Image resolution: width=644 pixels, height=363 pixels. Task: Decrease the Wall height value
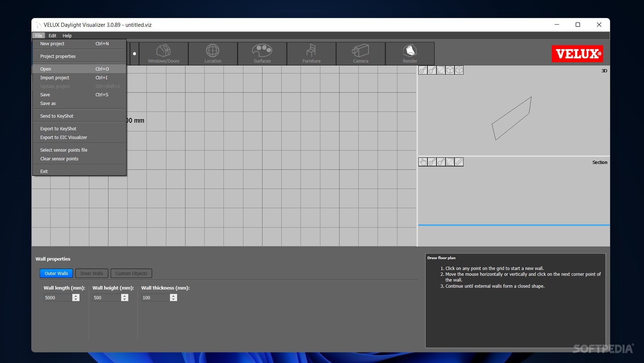[125, 299]
